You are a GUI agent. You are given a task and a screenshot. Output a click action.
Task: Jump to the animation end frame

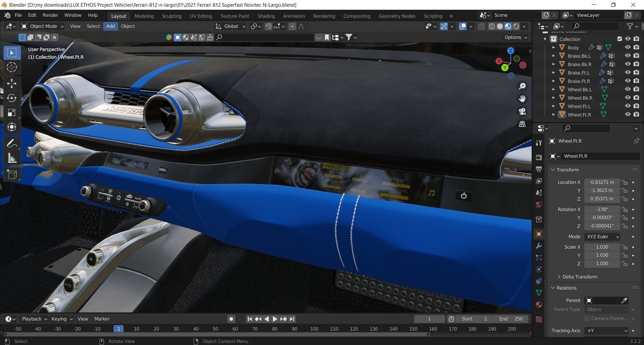click(x=292, y=319)
